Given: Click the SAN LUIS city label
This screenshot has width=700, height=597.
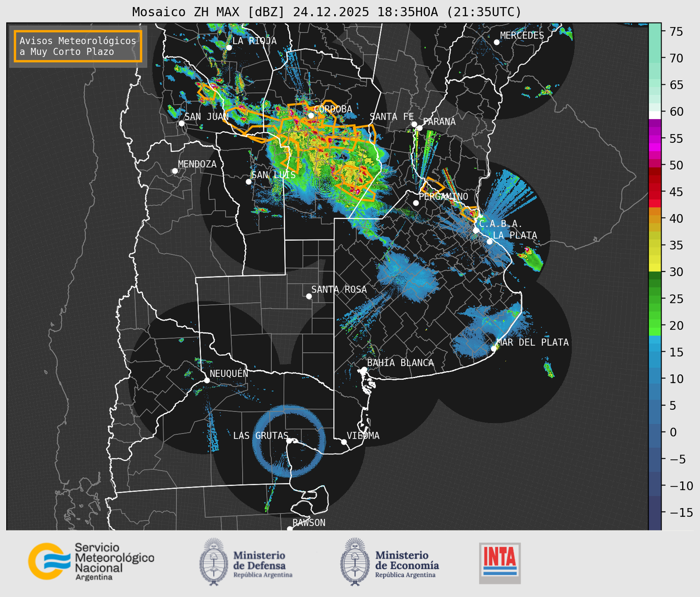Looking at the screenshot, I should click(x=273, y=175).
